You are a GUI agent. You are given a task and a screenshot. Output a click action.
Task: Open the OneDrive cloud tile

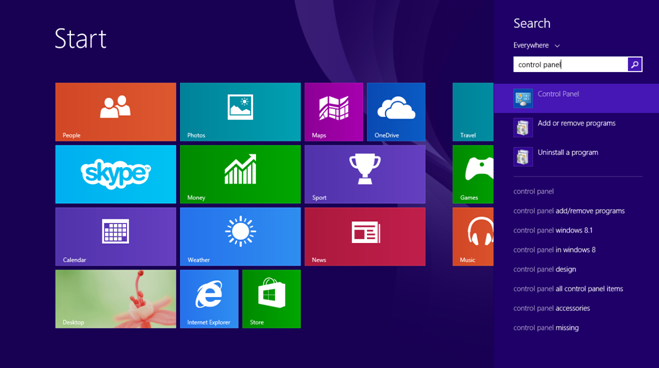click(396, 112)
